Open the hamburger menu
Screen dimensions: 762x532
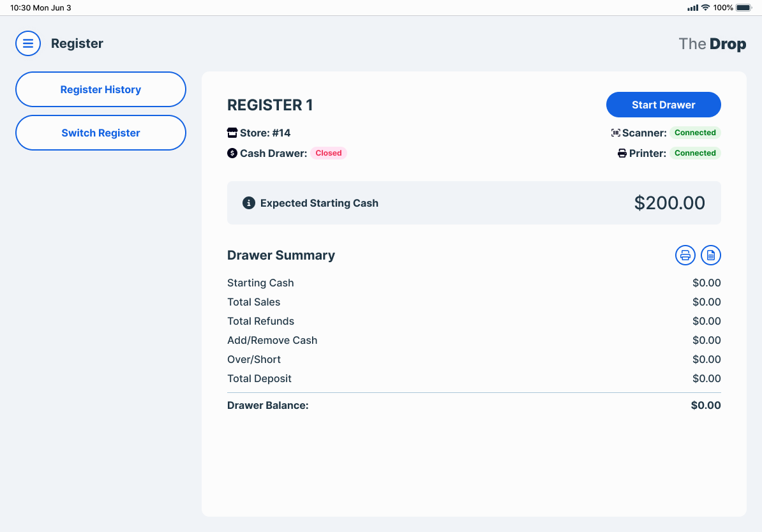click(x=28, y=43)
